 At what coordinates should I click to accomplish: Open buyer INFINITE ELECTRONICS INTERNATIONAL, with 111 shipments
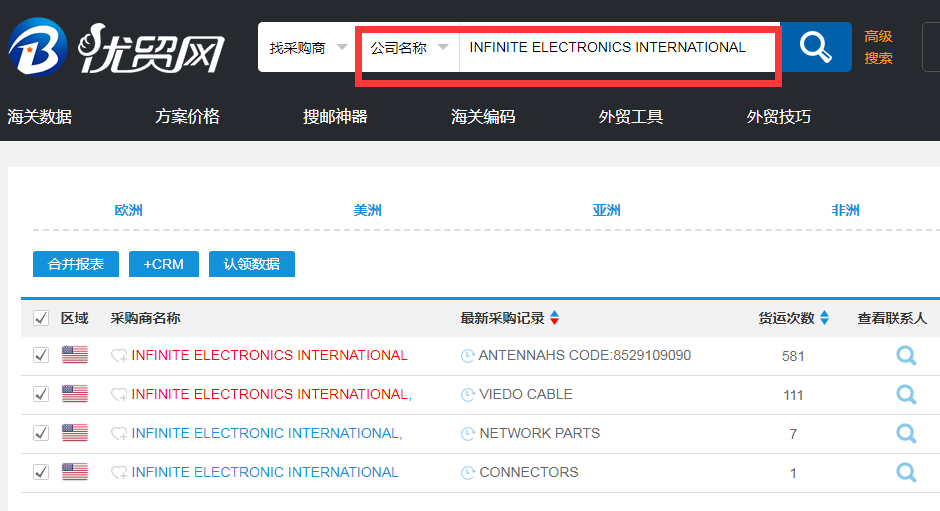(x=272, y=394)
